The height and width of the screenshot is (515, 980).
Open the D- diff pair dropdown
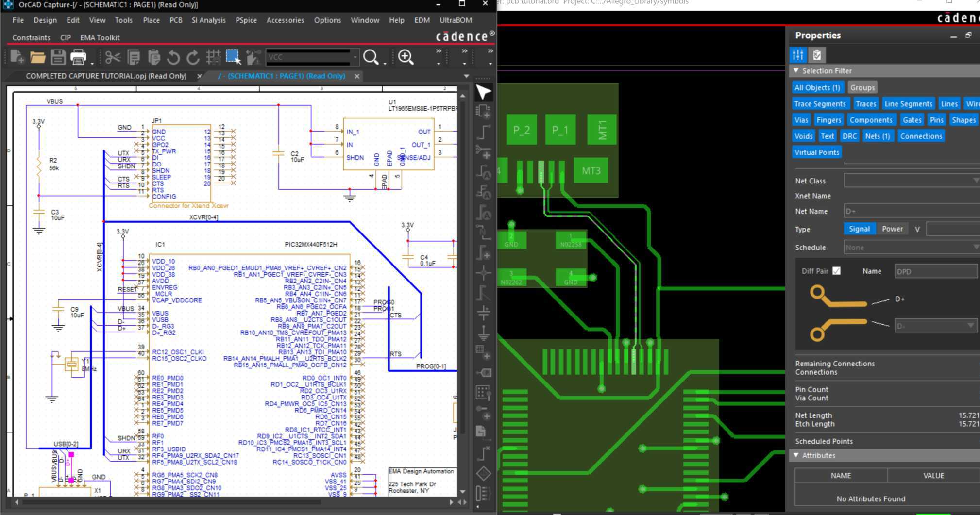971,325
